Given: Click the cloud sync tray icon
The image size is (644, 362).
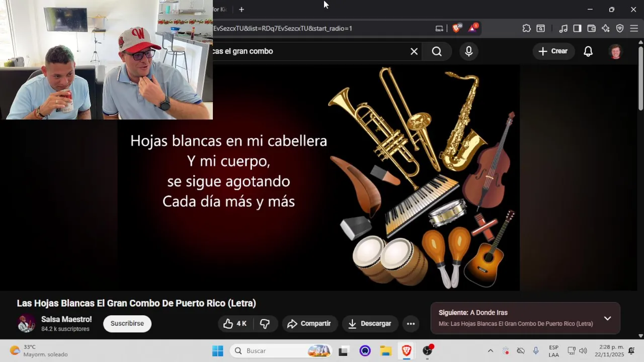Looking at the screenshot, I should [521, 351].
